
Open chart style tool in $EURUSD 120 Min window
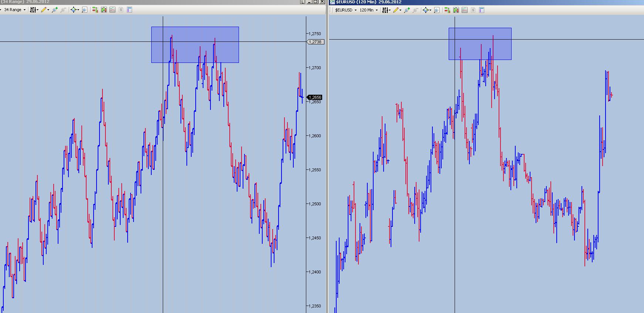tap(385, 10)
